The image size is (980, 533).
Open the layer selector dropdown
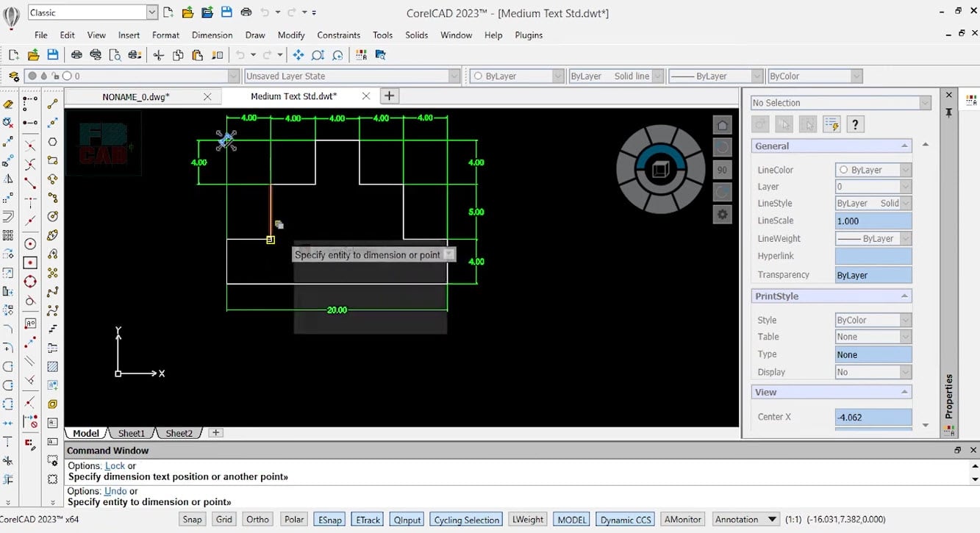(234, 76)
